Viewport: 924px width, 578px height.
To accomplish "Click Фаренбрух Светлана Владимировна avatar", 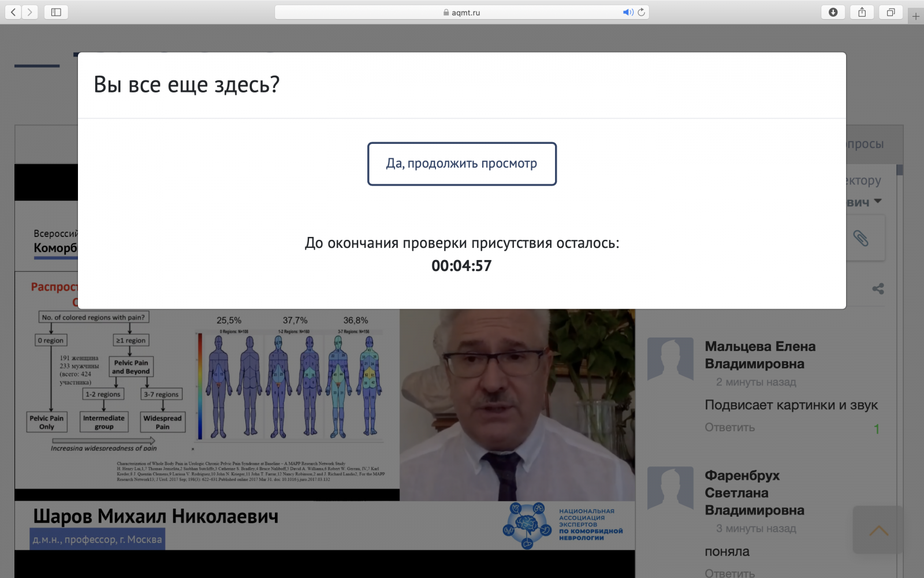I will [670, 488].
